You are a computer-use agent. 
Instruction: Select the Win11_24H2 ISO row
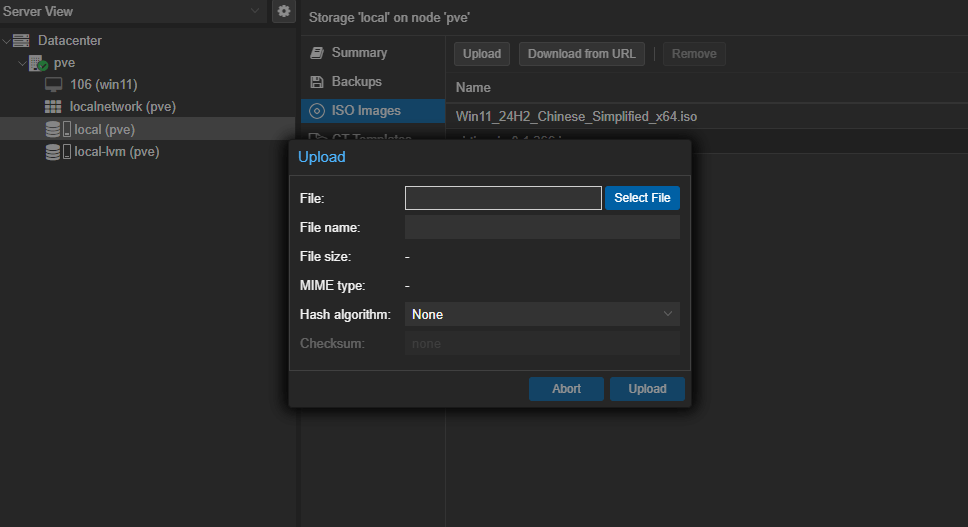pyautogui.click(x=576, y=117)
